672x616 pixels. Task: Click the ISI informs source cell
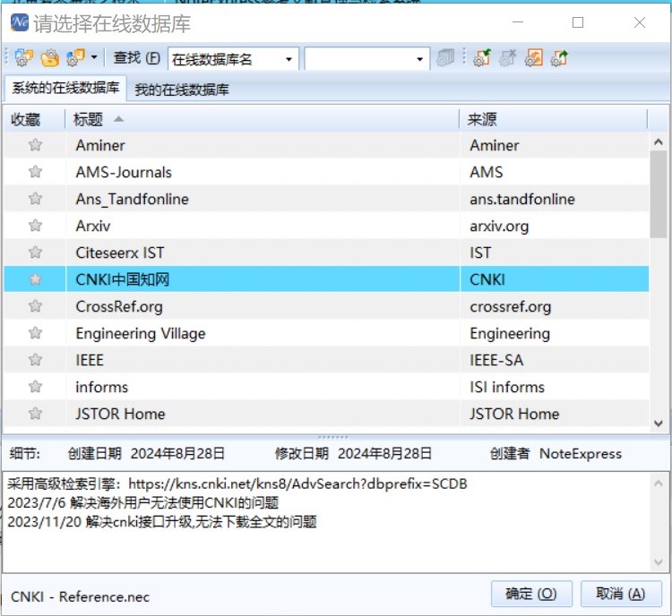507,387
